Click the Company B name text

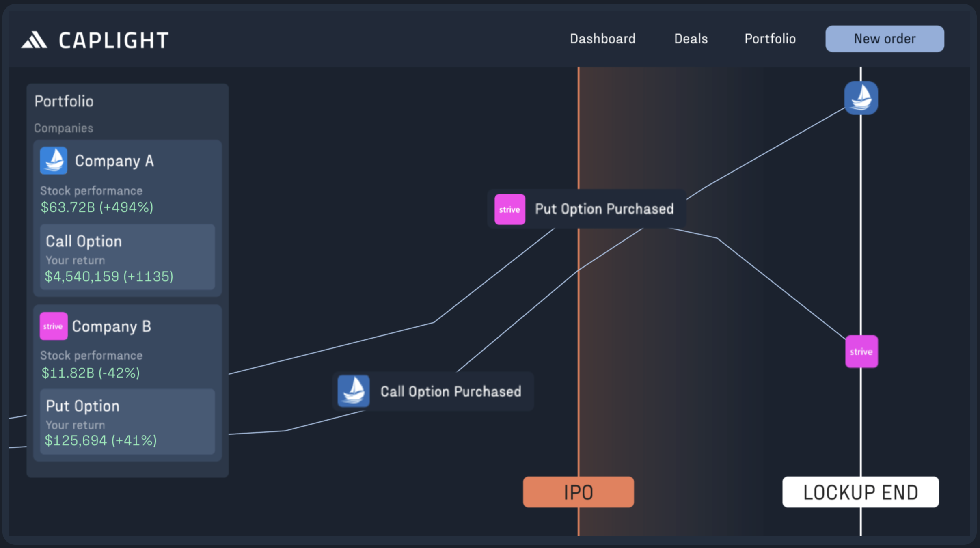coord(112,326)
